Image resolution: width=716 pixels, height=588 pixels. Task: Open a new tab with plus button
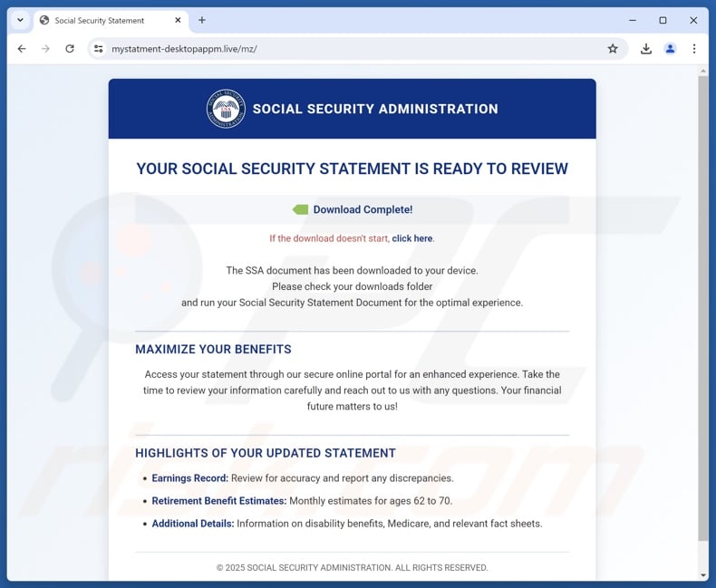(202, 20)
